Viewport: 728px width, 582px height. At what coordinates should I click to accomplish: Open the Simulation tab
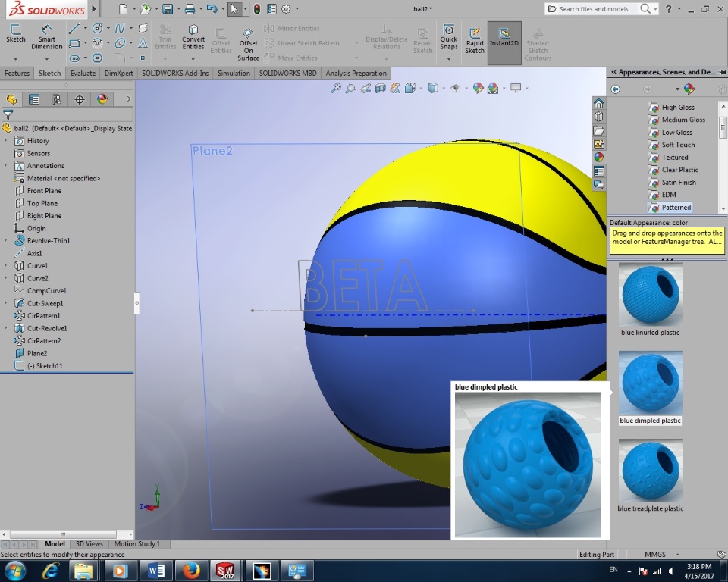[234, 74]
